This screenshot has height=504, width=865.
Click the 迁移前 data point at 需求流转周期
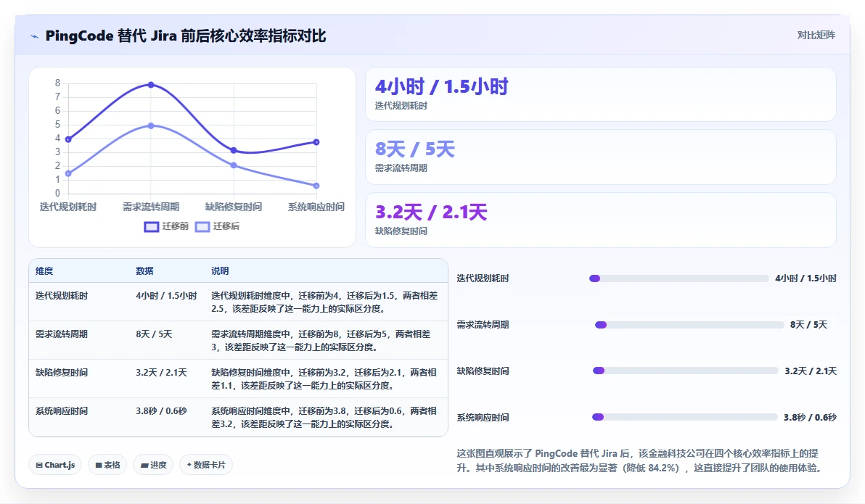(151, 84)
